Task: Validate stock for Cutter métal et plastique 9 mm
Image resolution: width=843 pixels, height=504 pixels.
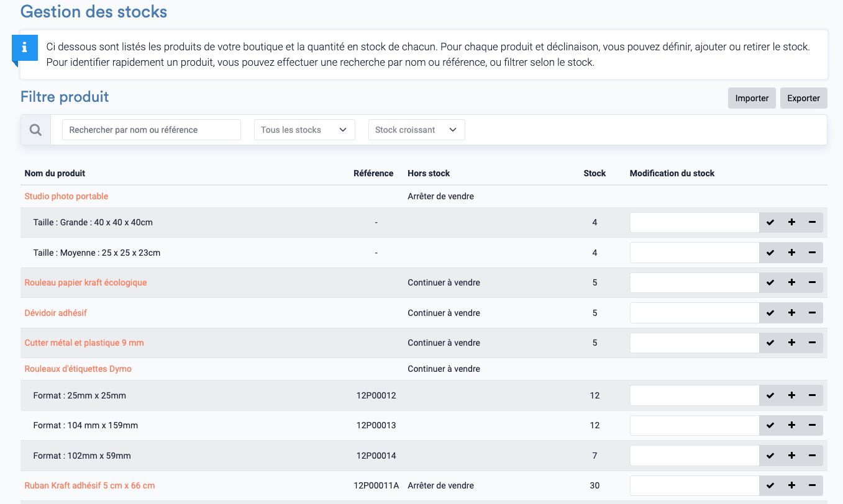Action: pos(770,343)
